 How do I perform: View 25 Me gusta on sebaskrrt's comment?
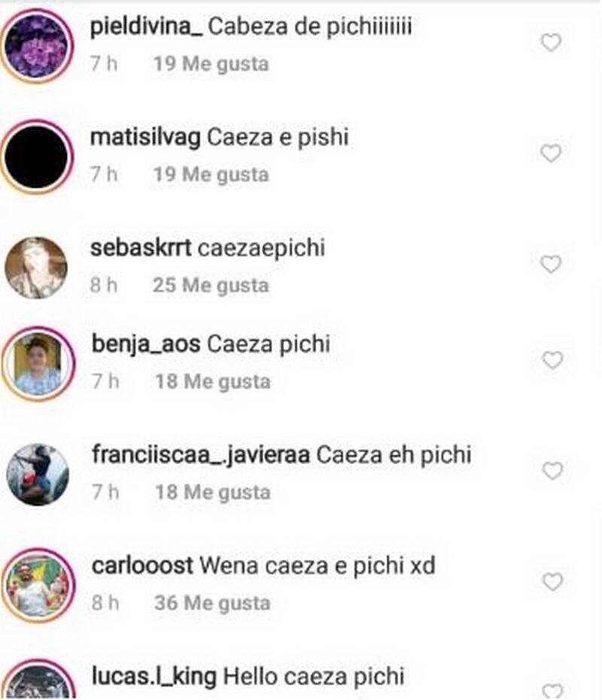pos(211,285)
